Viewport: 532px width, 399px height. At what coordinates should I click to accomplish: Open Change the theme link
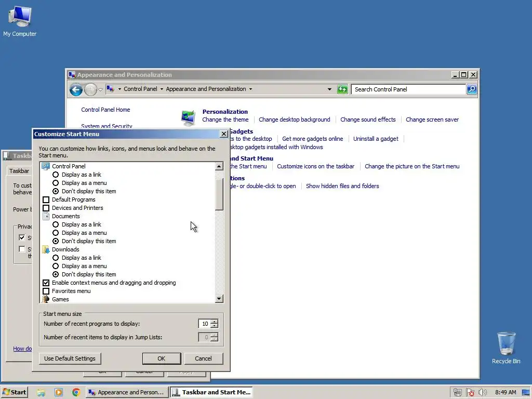pyautogui.click(x=225, y=119)
